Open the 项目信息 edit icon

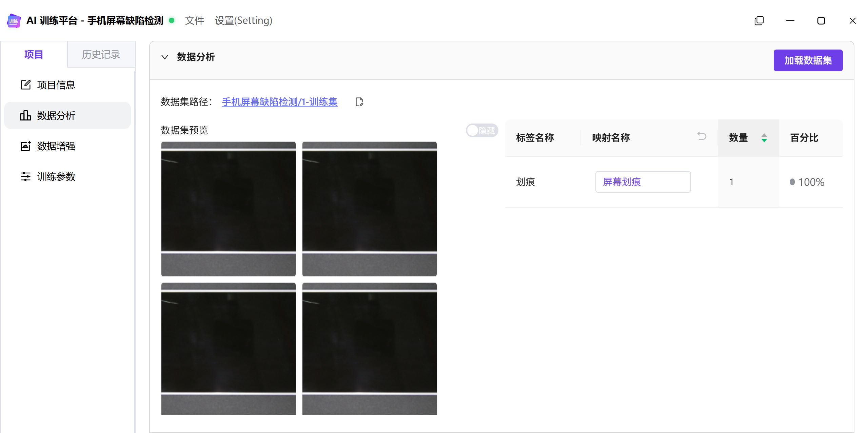point(26,85)
